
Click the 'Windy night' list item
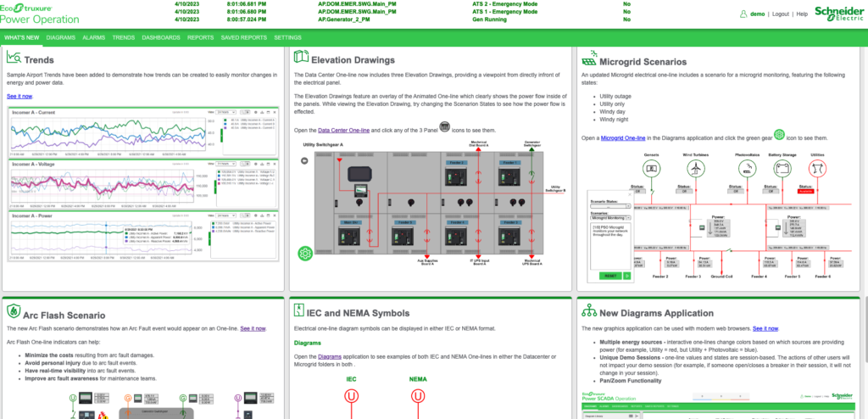(615, 119)
